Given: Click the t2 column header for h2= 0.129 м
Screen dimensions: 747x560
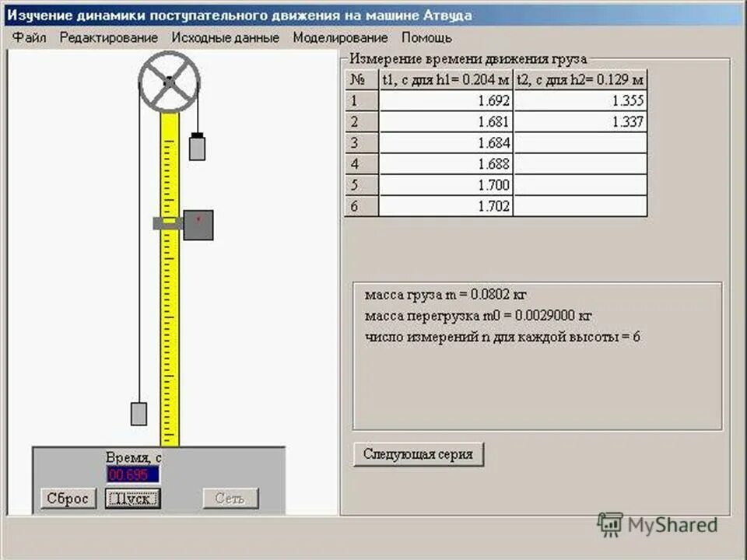Looking at the screenshot, I should point(580,79).
